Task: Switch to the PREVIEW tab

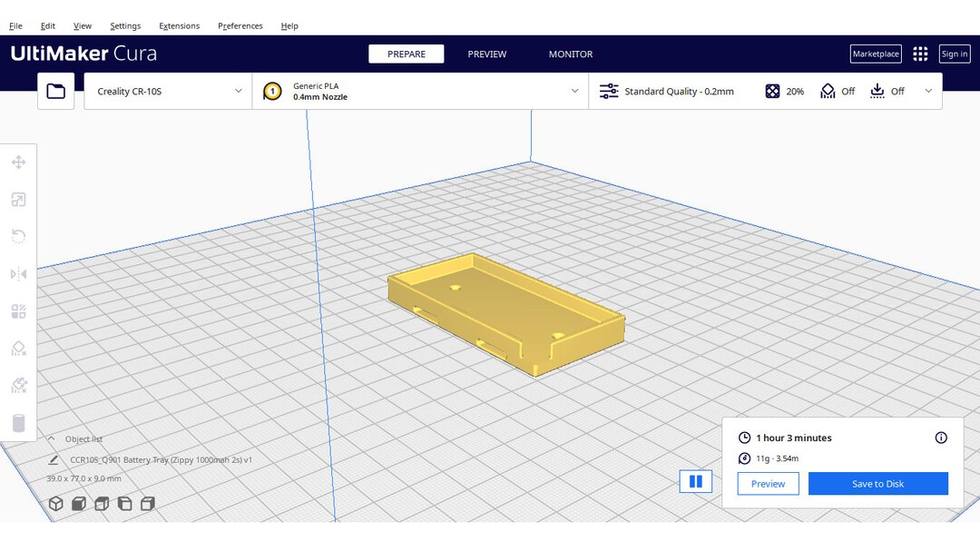Action: click(487, 54)
